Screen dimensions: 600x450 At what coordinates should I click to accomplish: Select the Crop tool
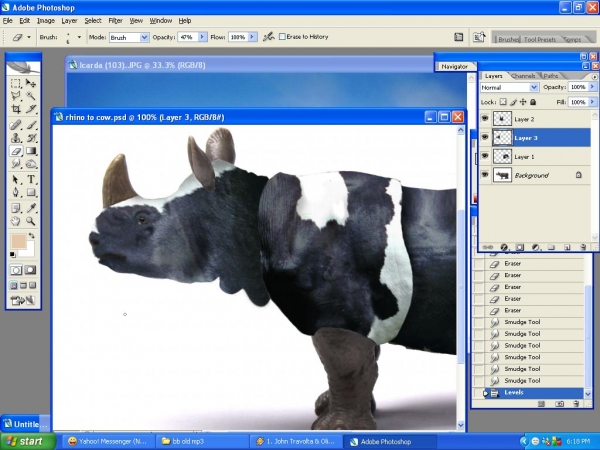click(x=16, y=109)
